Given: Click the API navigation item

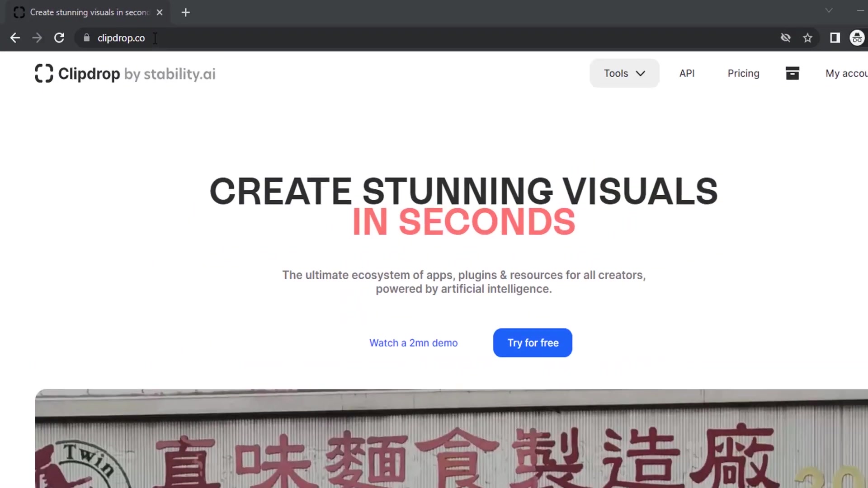Looking at the screenshot, I should (x=687, y=73).
